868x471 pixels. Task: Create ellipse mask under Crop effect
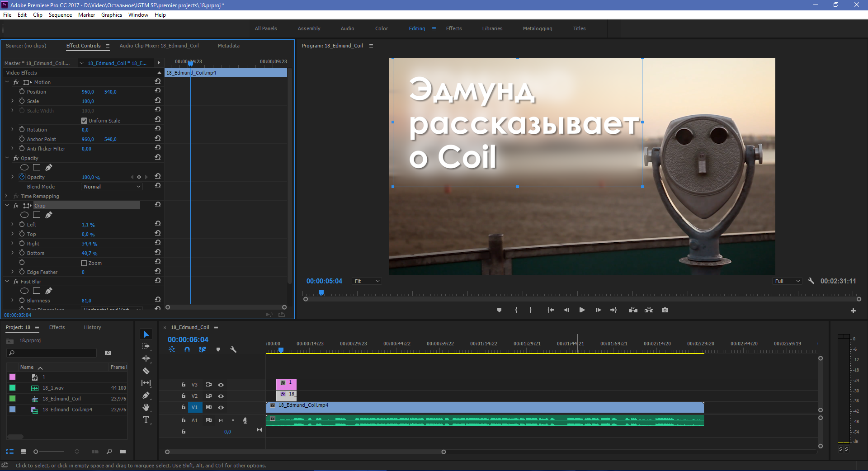24,215
